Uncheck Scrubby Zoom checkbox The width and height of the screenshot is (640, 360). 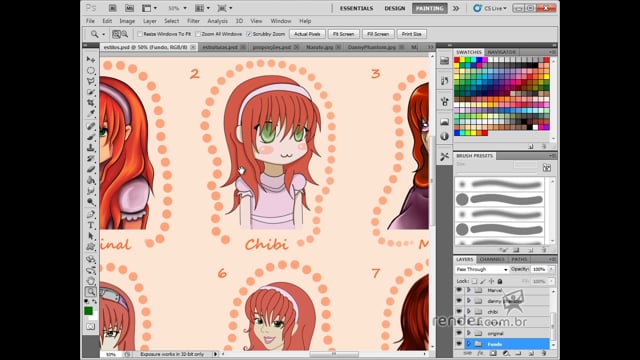pos(249,34)
